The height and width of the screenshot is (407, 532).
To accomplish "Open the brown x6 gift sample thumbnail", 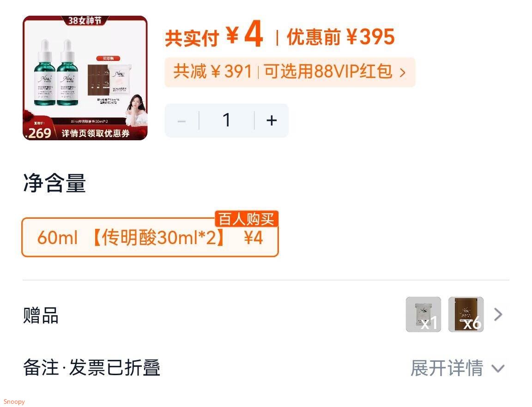I will click(x=466, y=314).
